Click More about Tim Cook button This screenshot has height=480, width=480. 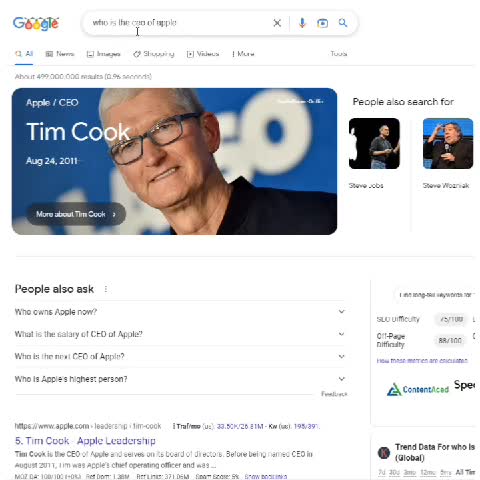76,214
